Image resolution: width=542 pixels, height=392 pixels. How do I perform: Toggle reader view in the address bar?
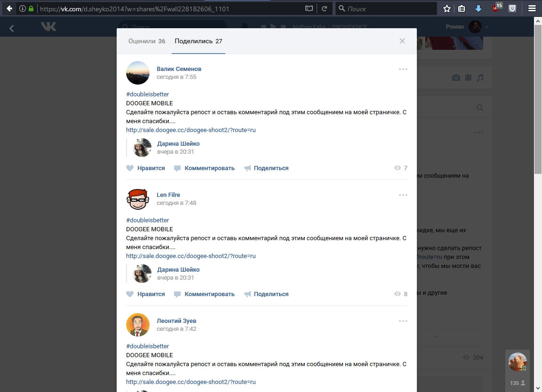click(309, 8)
